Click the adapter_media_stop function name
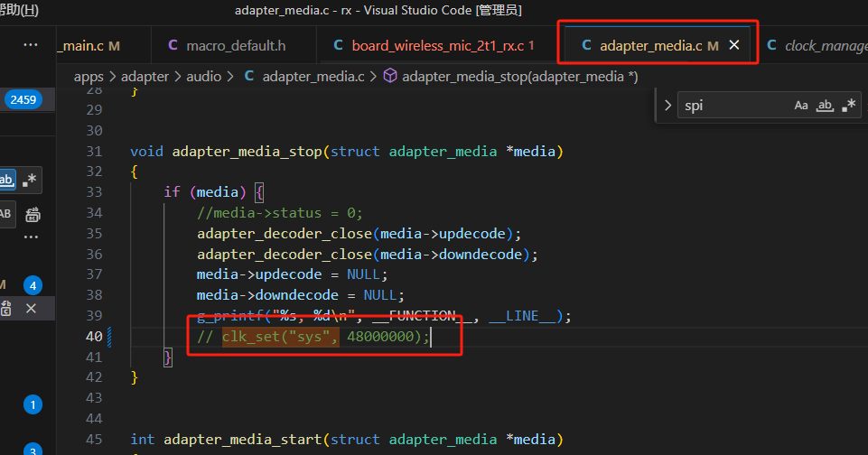The image size is (868, 455). point(247,151)
